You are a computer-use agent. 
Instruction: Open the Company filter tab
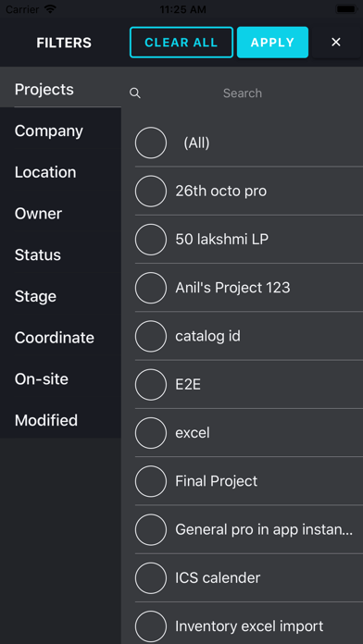tap(60, 131)
